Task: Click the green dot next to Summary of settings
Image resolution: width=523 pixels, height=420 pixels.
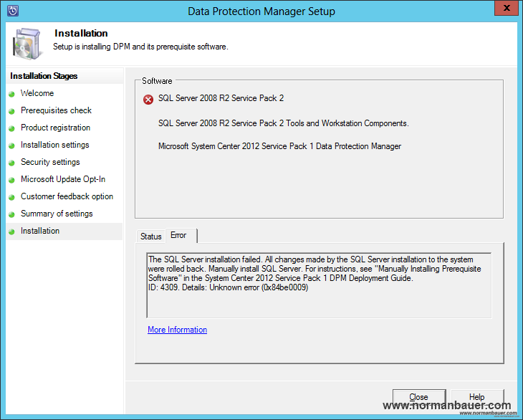Action: click(12, 214)
